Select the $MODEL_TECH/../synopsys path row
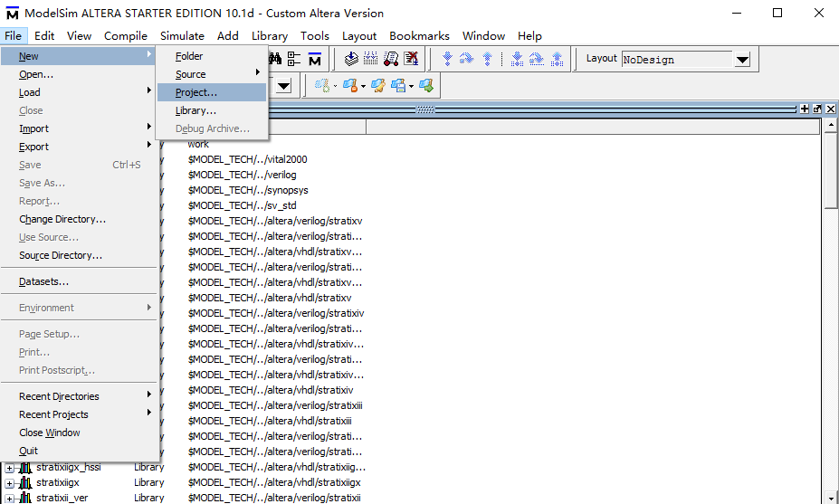The image size is (839, 504). click(248, 190)
